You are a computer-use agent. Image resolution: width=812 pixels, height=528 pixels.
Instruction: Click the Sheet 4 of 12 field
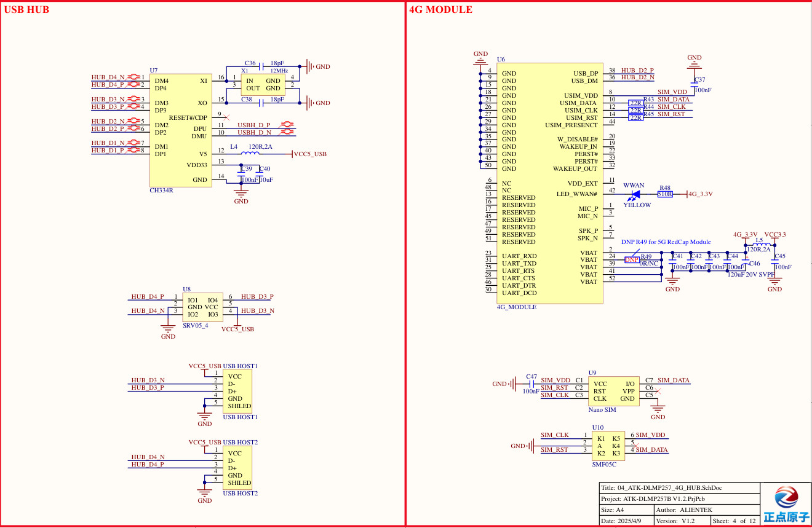click(735, 521)
